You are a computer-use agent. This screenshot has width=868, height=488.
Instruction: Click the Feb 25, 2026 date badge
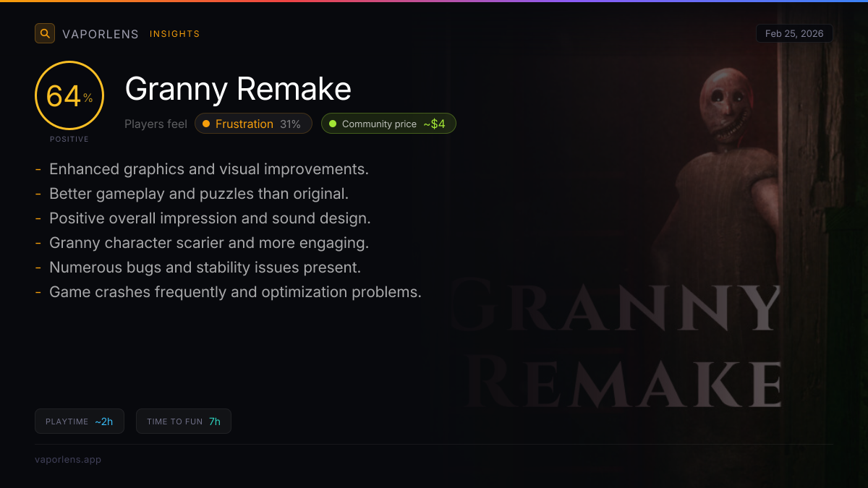[794, 34]
